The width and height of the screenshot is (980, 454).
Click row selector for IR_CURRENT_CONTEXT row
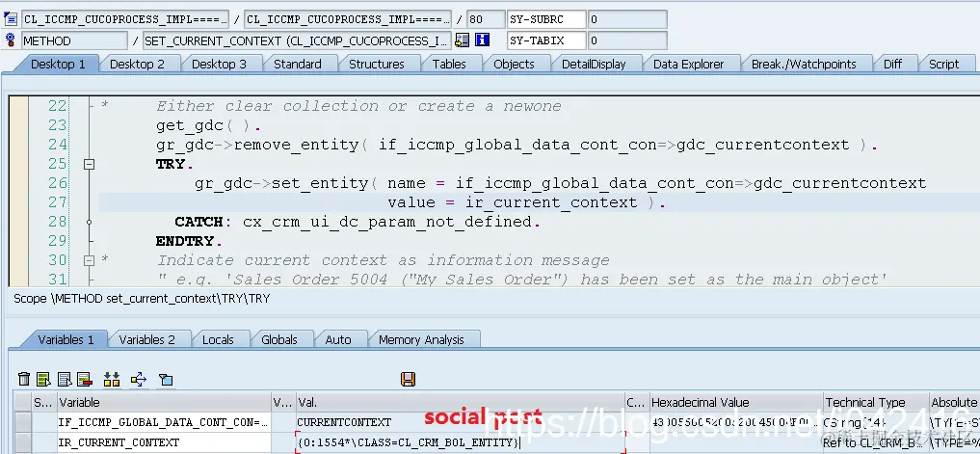point(22,442)
